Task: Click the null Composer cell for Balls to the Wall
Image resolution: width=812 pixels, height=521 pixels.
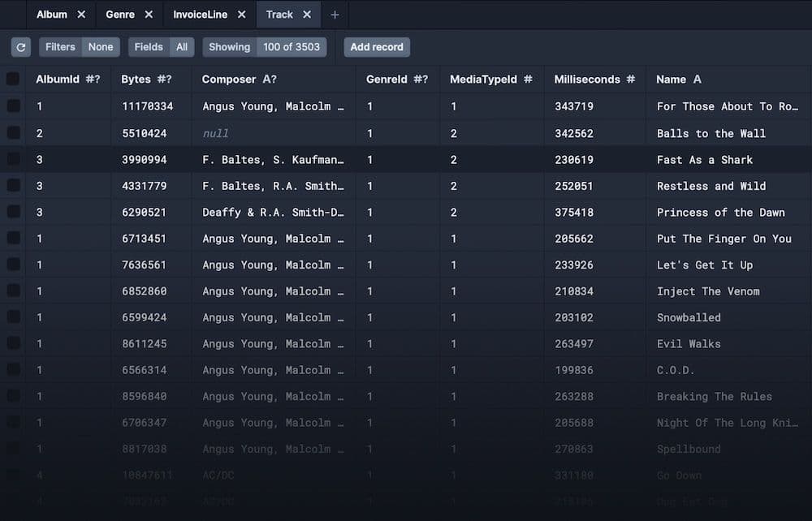Action: 216,133
